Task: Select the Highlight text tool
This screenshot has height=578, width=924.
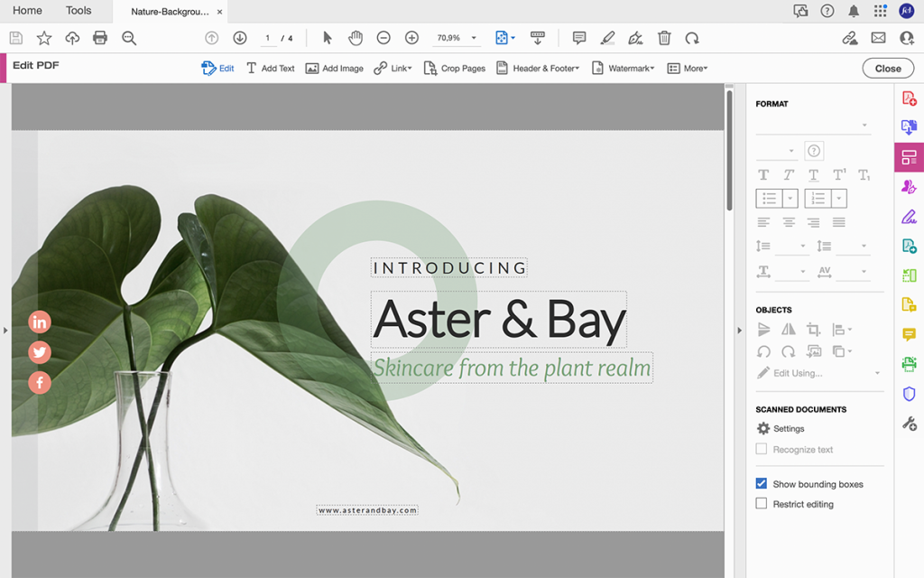Action: [x=607, y=38]
